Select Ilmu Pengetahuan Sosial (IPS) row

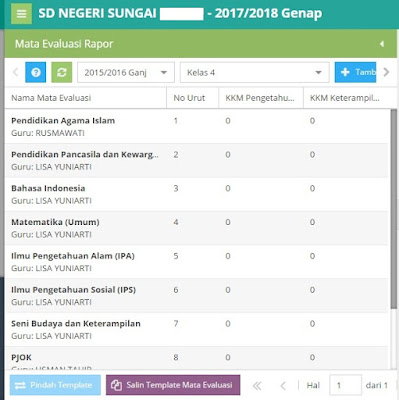point(197,296)
